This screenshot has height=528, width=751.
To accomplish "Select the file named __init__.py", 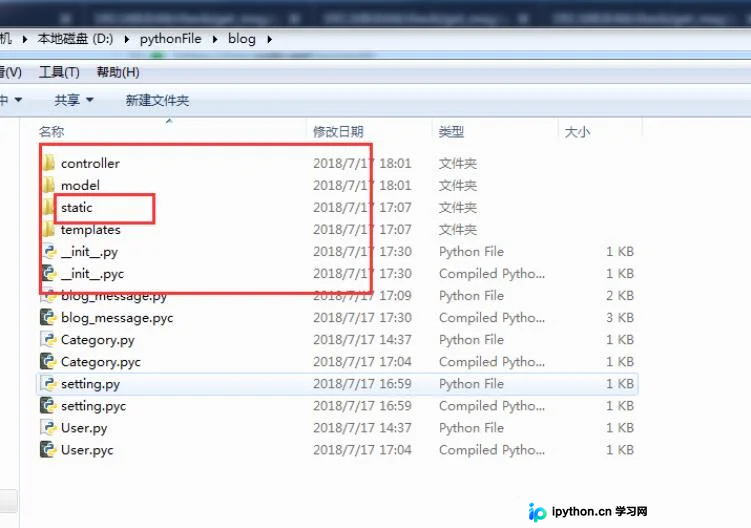I will click(89, 252).
